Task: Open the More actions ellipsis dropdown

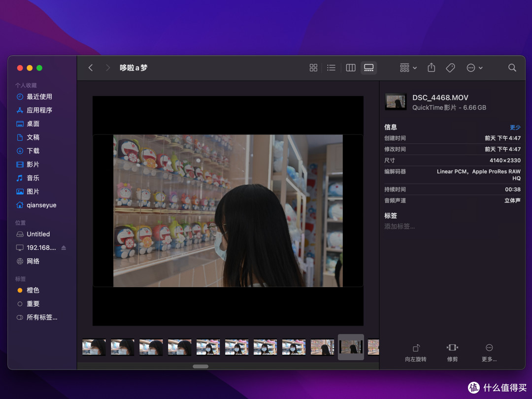Action: (x=474, y=68)
